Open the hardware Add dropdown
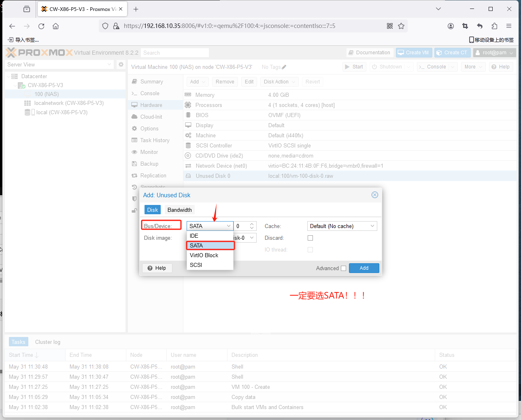Screen dimensions: 521x420 [198, 81]
